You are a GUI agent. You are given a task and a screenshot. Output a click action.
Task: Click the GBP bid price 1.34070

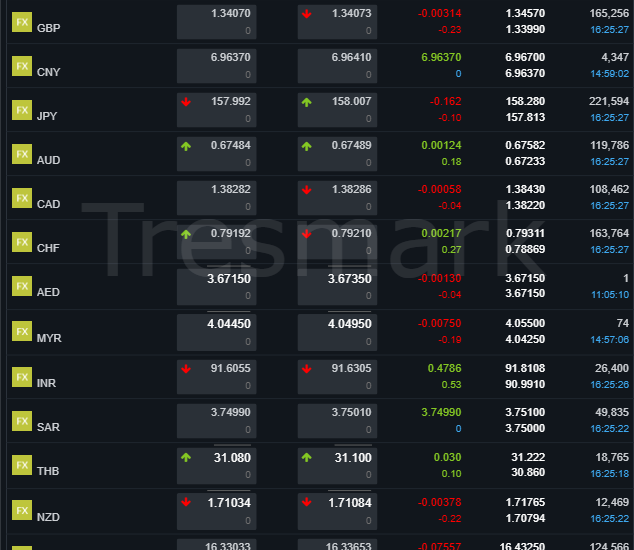coord(230,13)
